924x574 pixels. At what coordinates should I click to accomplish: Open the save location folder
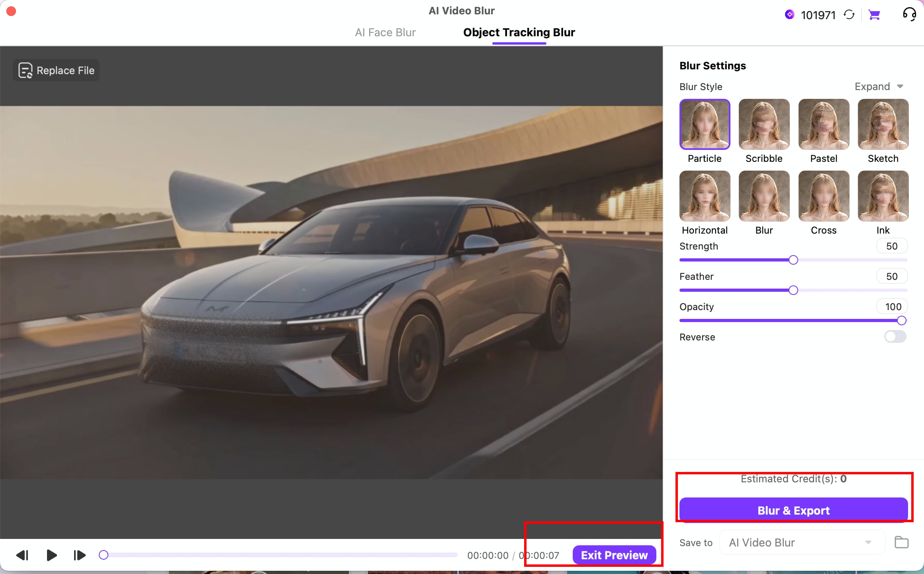901,543
